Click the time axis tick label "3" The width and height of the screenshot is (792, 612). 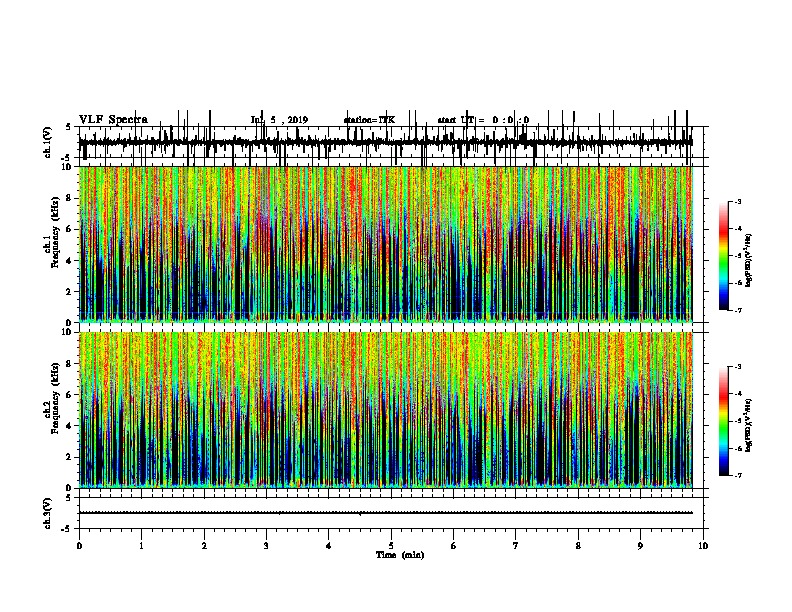(x=266, y=546)
